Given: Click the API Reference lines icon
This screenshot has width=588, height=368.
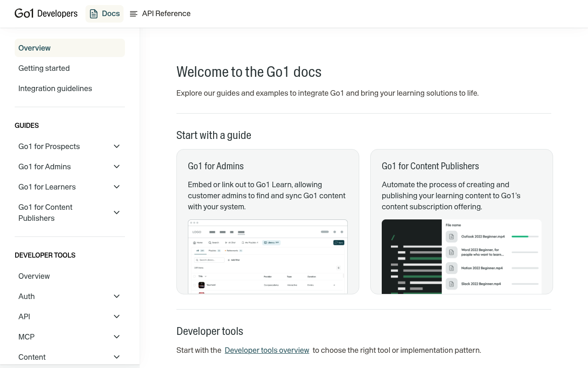Looking at the screenshot, I should (134, 14).
